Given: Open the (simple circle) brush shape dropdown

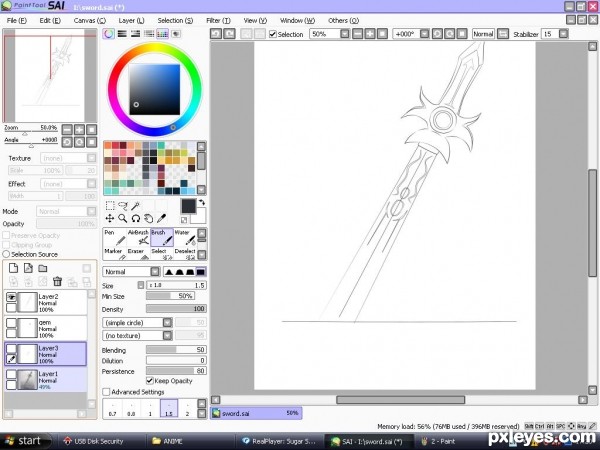Looking at the screenshot, I should [167, 323].
